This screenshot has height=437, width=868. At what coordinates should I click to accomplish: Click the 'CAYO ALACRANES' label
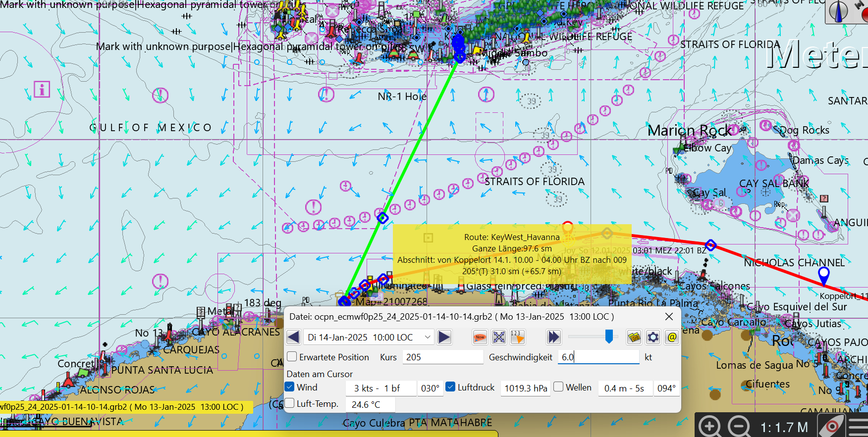coord(236,332)
